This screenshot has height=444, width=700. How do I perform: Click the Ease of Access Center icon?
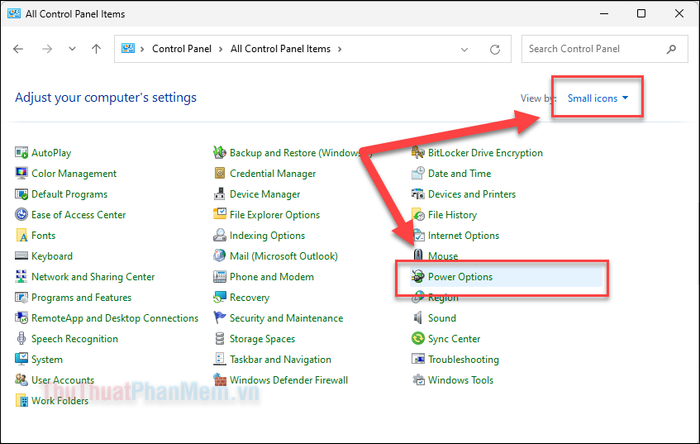tap(21, 215)
